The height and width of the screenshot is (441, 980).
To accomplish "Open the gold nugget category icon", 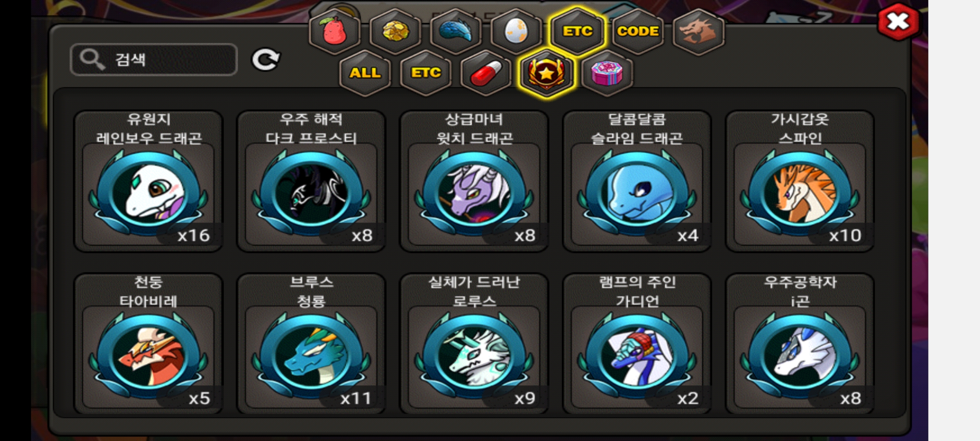I will (395, 31).
